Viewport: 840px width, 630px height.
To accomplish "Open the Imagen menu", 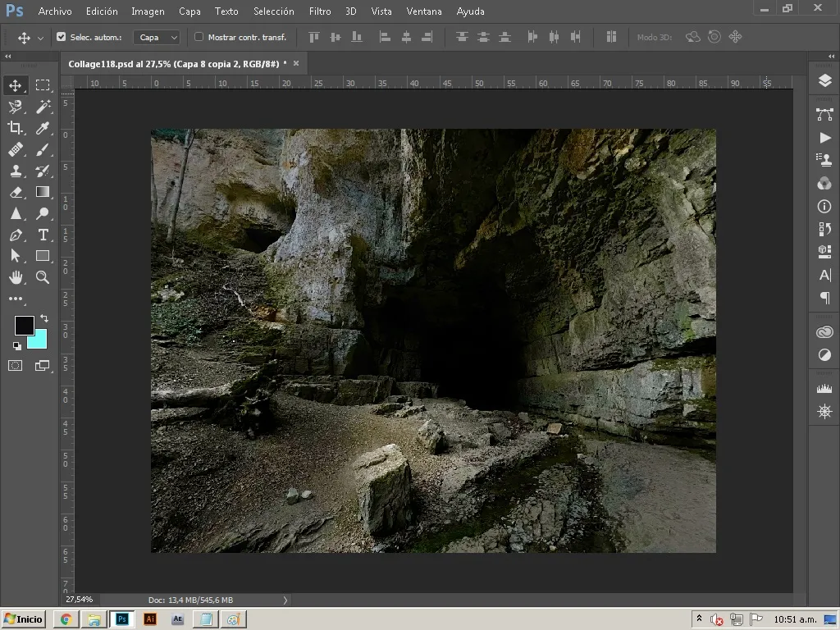I will click(x=148, y=11).
